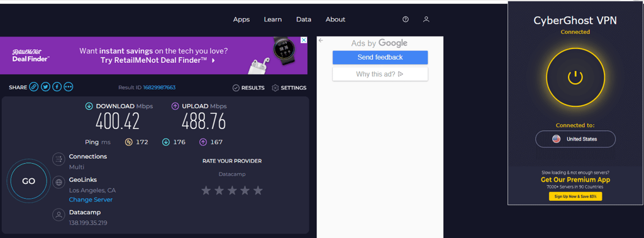Rate provider one star

pos(206,190)
